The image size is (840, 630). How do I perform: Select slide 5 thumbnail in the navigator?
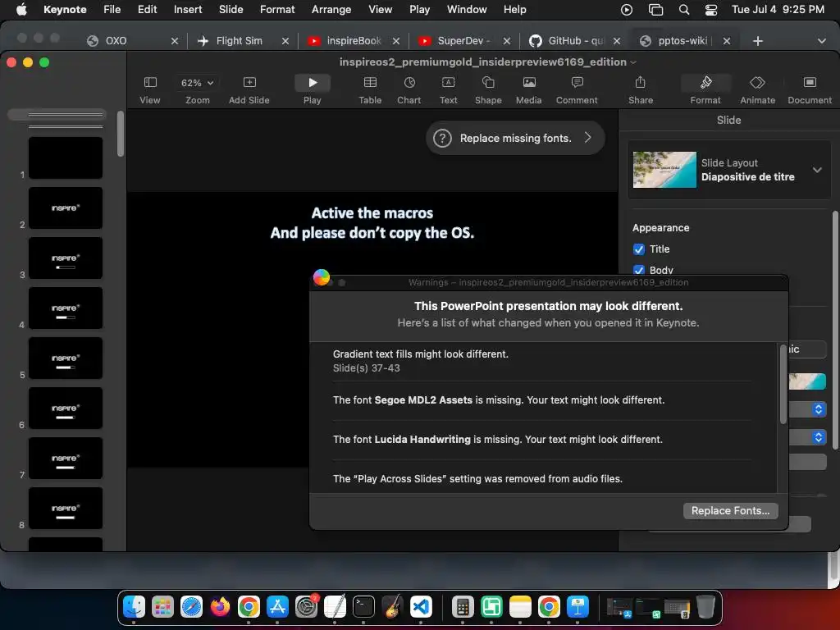(x=66, y=358)
